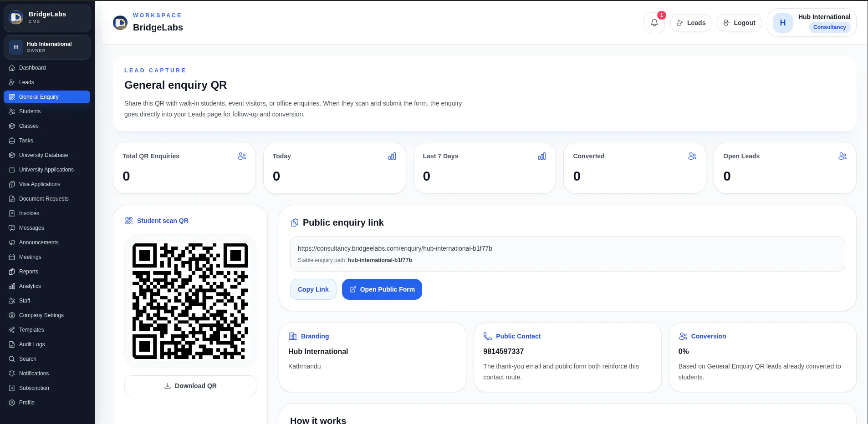Click the Kathmandu text under Branding
Viewport: 868px width, 424px height.
click(305, 366)
